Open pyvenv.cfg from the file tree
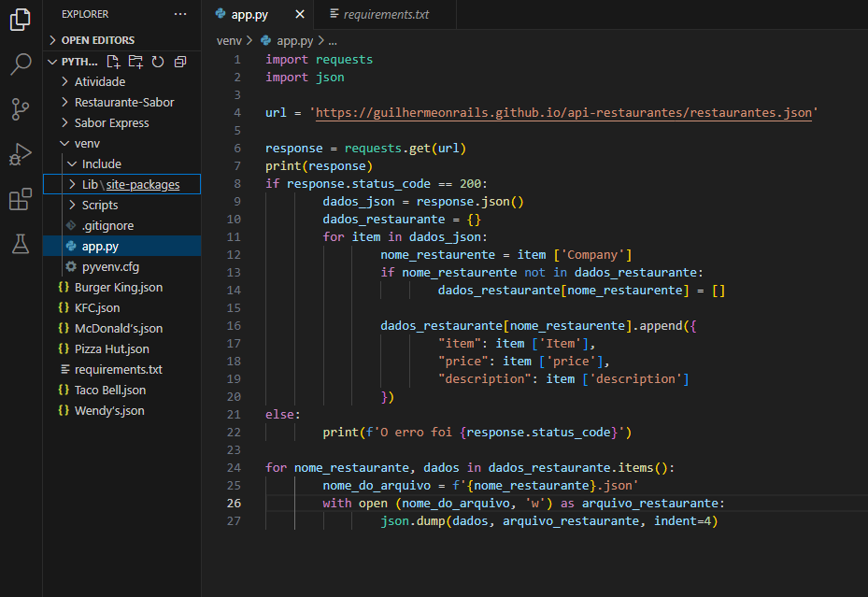This screenshot has width=868, height=597. tap(110, 266)
